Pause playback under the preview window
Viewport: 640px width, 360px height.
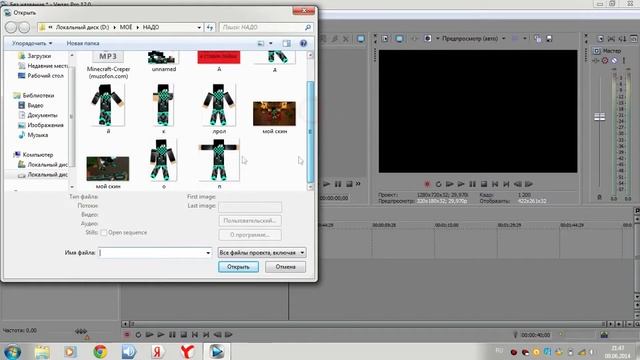point(472,184)
